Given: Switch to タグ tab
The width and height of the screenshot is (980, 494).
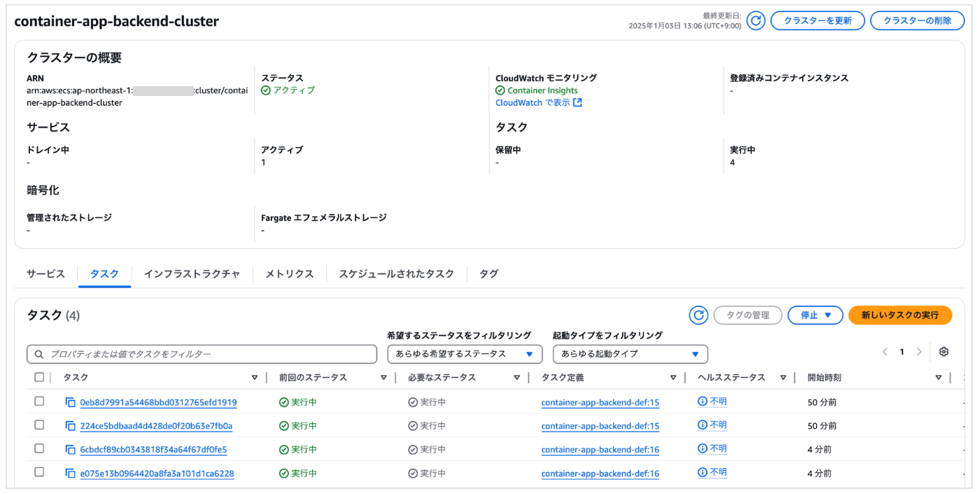Looking at the screenshot, I should (489, 274).
